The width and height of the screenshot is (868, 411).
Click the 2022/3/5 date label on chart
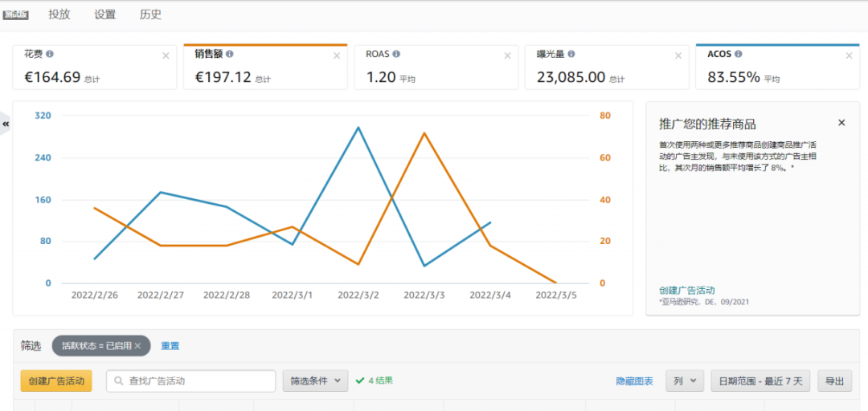556,295
